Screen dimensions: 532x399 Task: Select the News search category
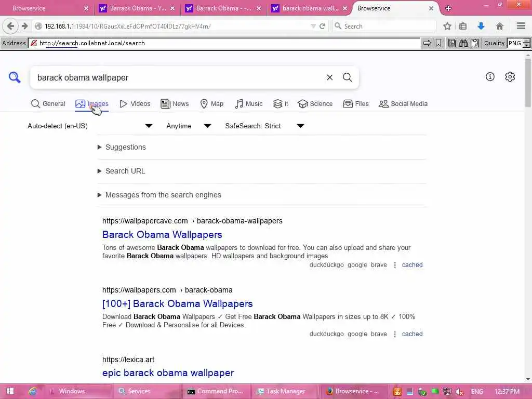pos(175,104)
